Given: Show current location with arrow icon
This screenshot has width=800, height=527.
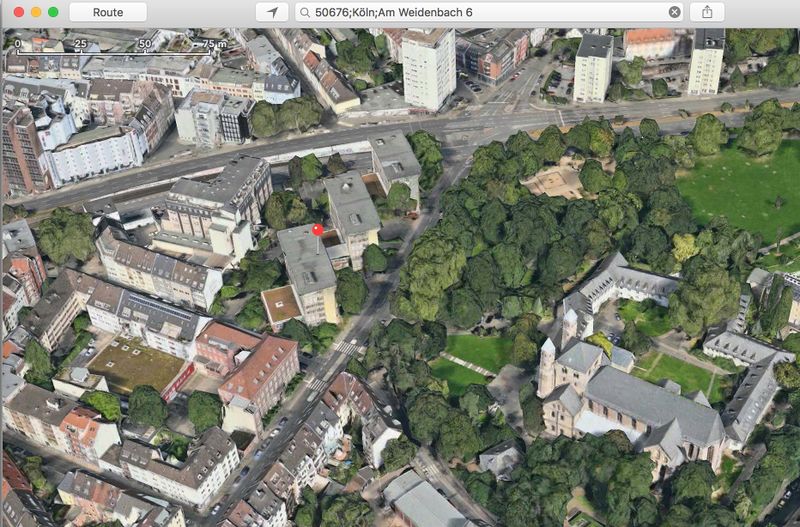Looking at the screenshot, I should [x=272, y=12].
